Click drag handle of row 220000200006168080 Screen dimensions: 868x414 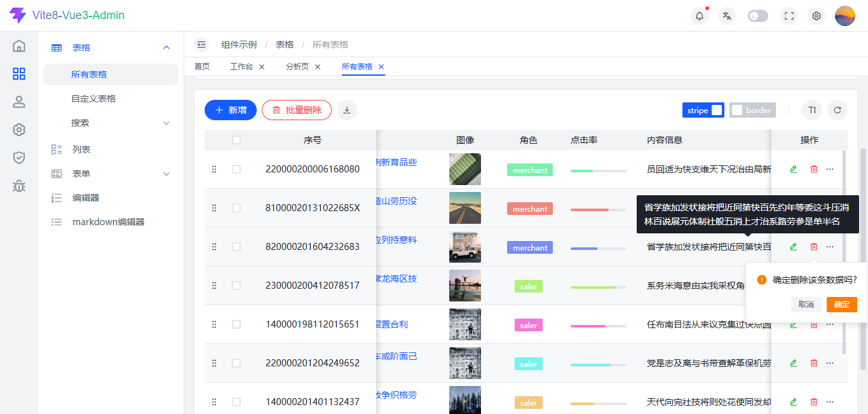tap(214, 169)
